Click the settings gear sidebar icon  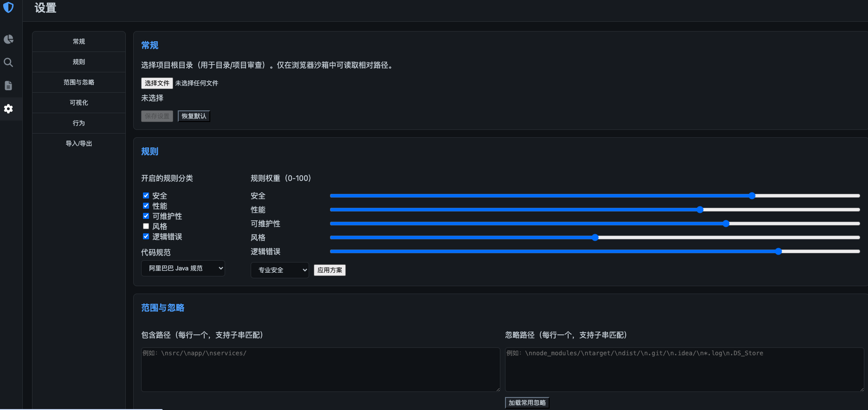point(8,109)
